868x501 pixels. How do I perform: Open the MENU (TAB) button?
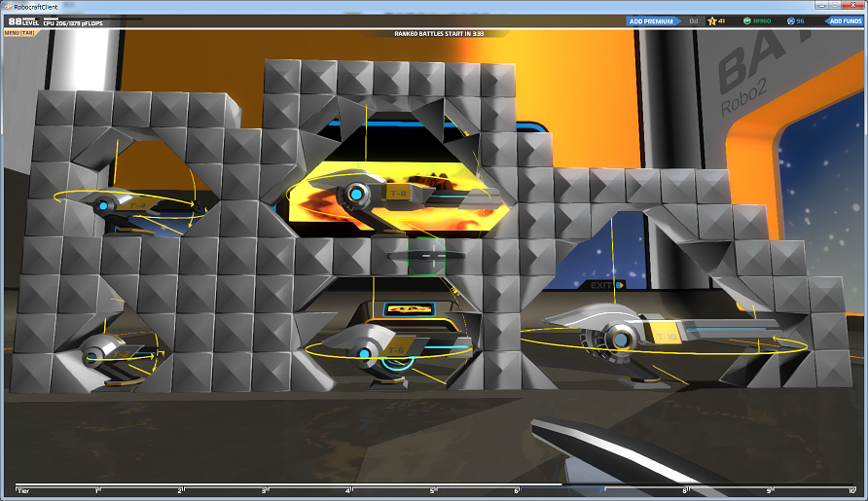(19, 33)
